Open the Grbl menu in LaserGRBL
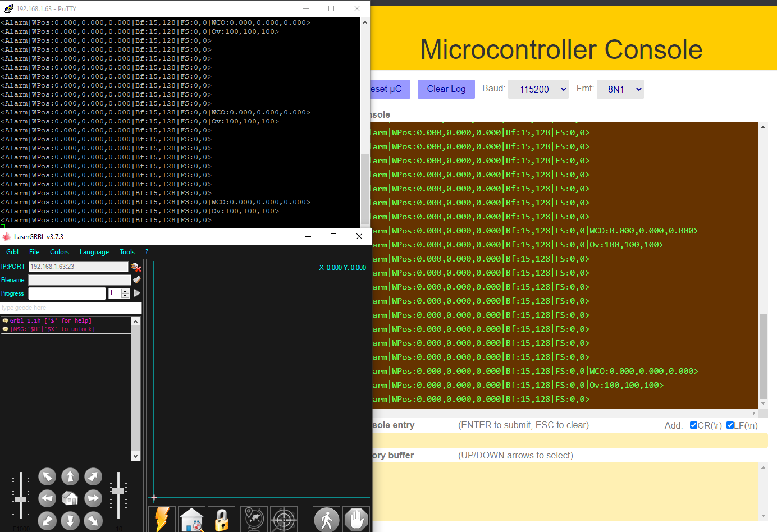The height and width of the screenshot is (532, 777). click(x=12, y=251)
